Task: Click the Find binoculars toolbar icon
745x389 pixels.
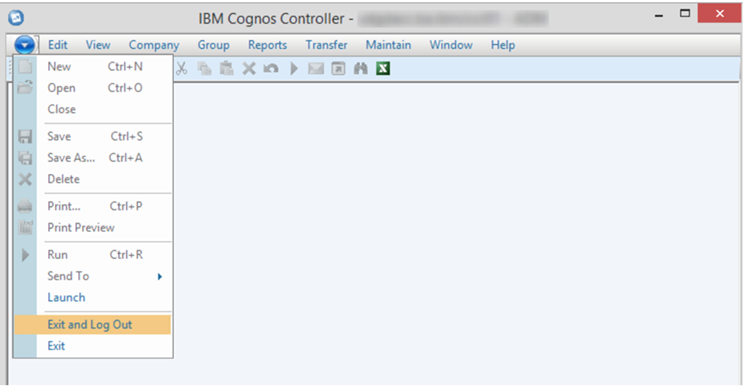Action: pos(361,68)
